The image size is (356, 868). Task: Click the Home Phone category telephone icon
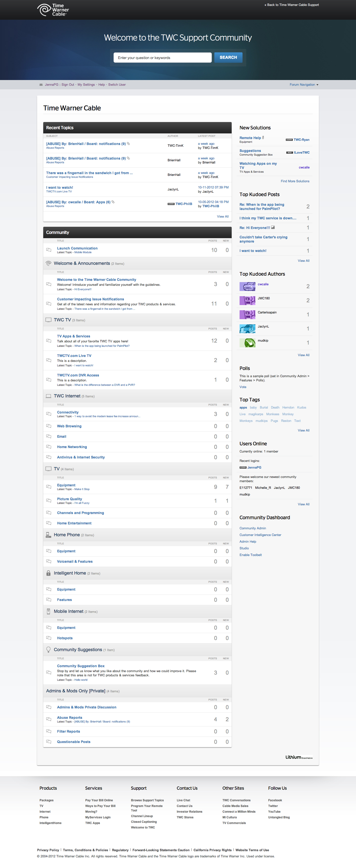pos(48,535)
